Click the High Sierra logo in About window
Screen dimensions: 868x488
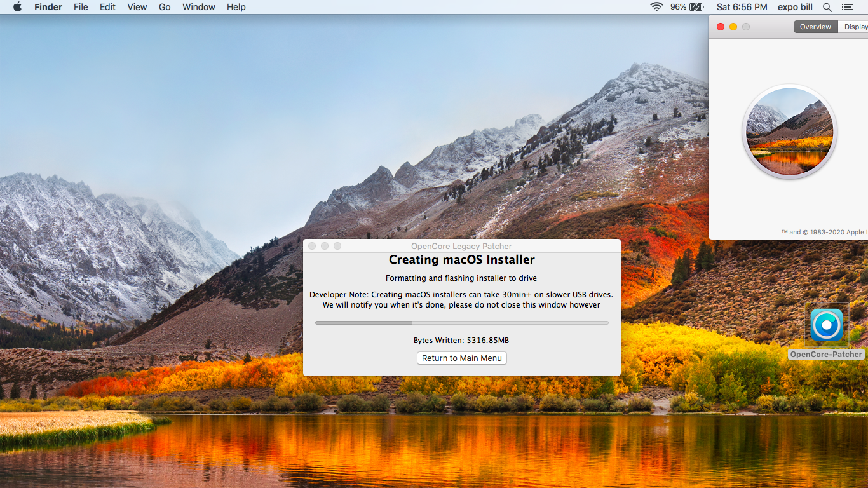click(x=790, y=132)
